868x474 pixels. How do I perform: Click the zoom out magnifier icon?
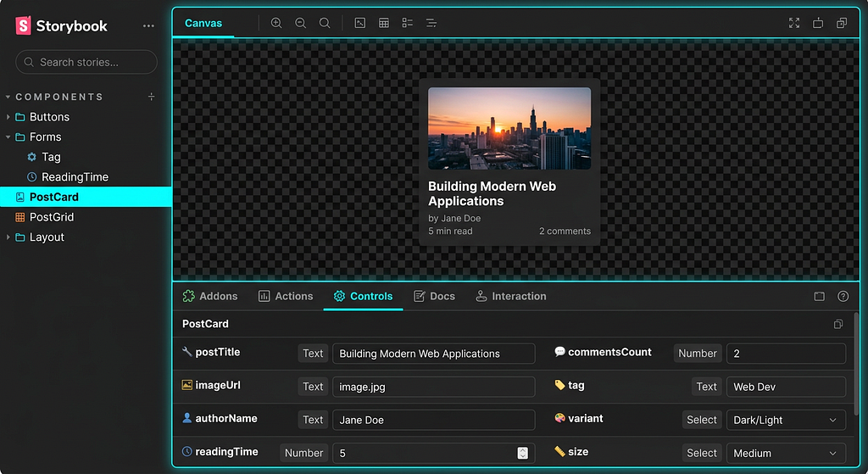pos(300,23)
